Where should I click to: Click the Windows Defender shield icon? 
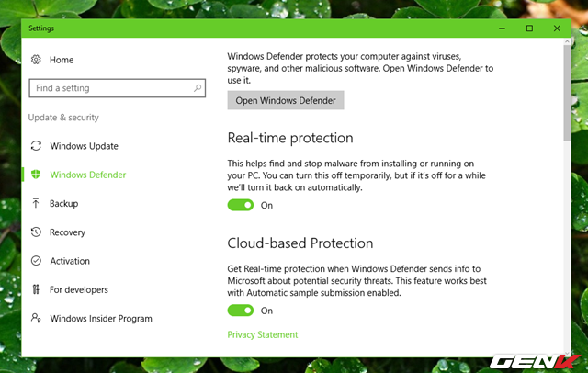36,175
